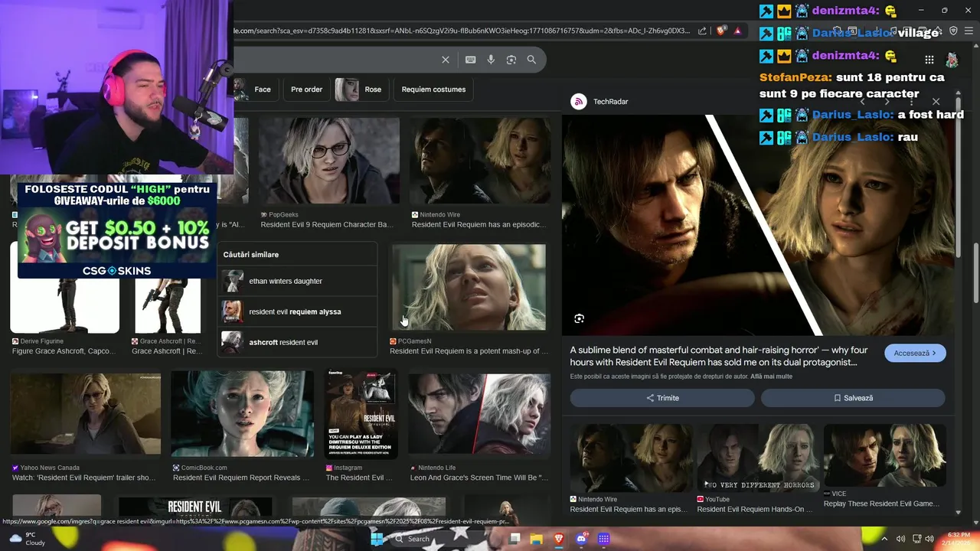Click the Trimite share button
The width and height of the screenshot is (980, 551).
(662, 398)
